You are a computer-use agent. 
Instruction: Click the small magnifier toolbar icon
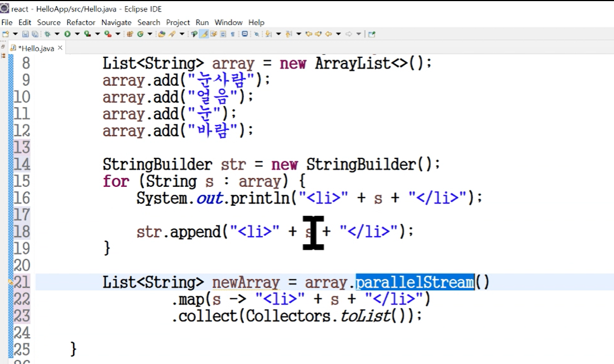[257, 34]
